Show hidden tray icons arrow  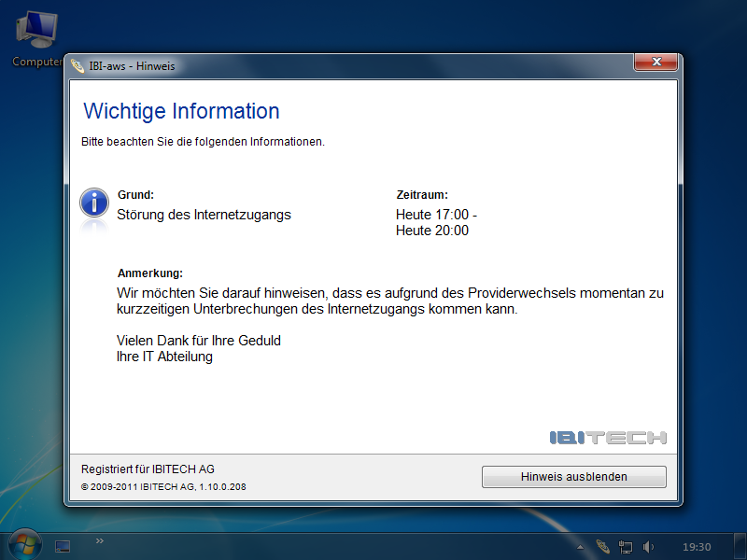point(581,547)
